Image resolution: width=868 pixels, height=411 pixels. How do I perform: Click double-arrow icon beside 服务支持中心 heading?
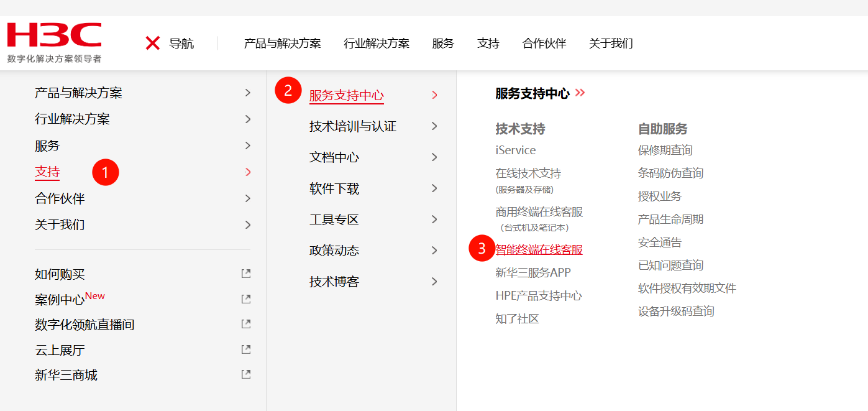pos(580,93)
